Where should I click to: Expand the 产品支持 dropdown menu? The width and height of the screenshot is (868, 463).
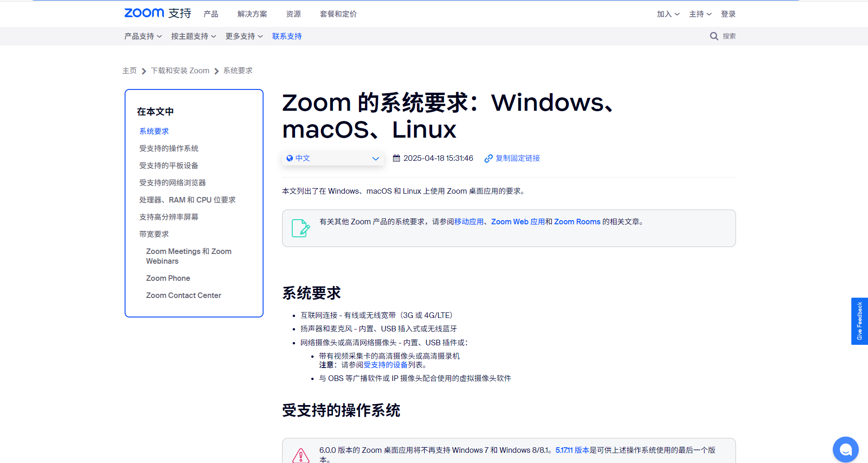click(x=143, y=36)
